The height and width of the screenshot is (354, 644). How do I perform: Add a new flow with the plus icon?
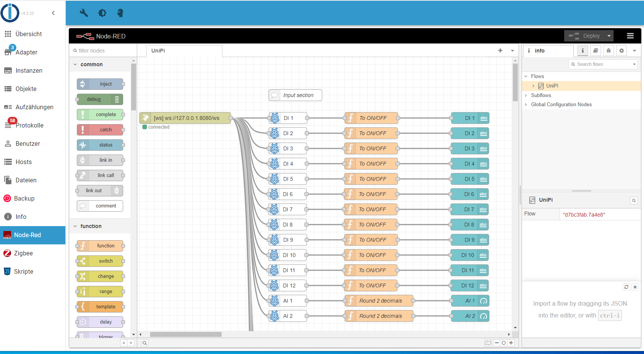[500, 51]
